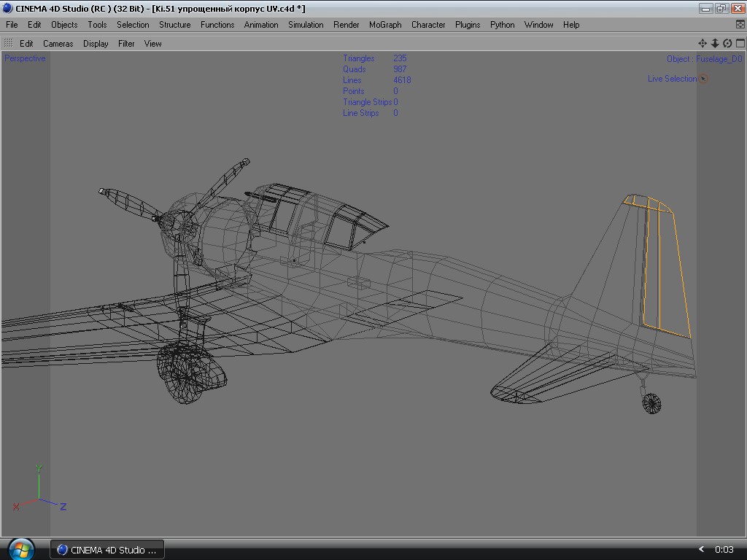
Task: Click the fullscreen layout icon in menu bar
Action: [740, 25]
